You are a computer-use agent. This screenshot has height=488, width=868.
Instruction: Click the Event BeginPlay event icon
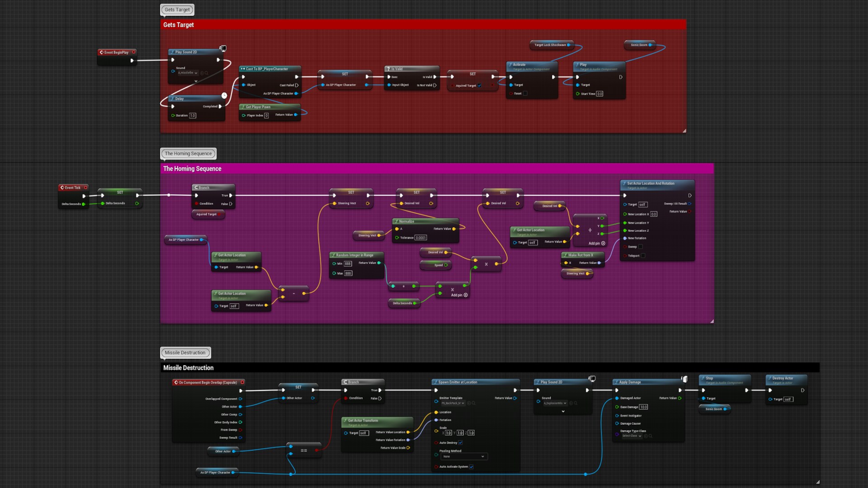coord(102,52)
